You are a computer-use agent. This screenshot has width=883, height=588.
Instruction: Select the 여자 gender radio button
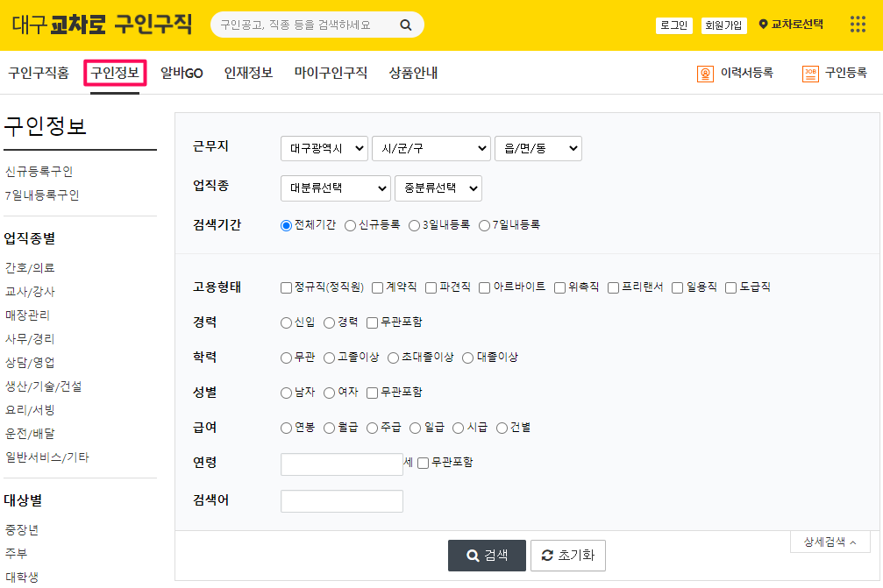click(x=330, y=392)
